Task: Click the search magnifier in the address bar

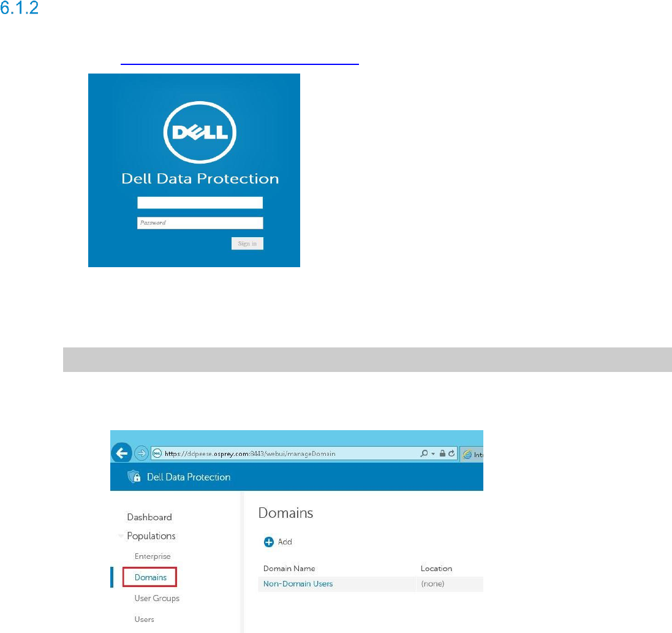Action: (424, 453)
